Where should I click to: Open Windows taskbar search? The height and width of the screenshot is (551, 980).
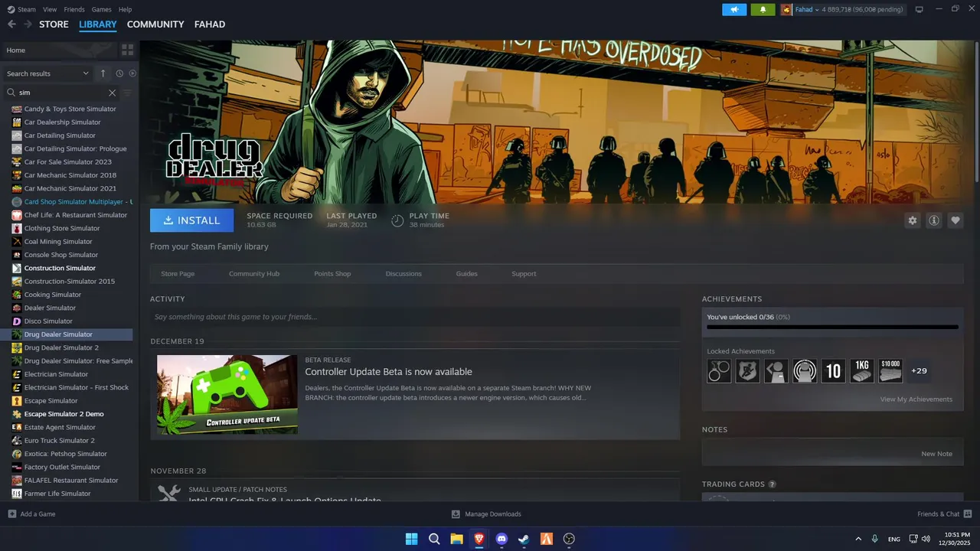(434, 539)
